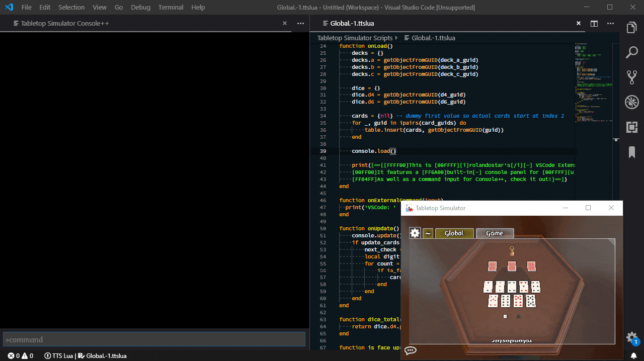Minimize the Tabletop Simulator window
The height and width of the screenshot is (361, 644).
(x=566, y=208)
